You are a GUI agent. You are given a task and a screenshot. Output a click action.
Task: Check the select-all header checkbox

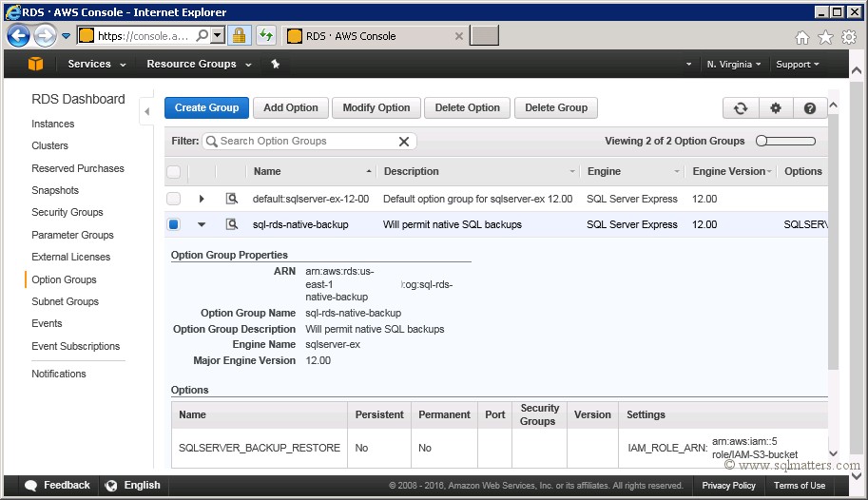[174, 172]
